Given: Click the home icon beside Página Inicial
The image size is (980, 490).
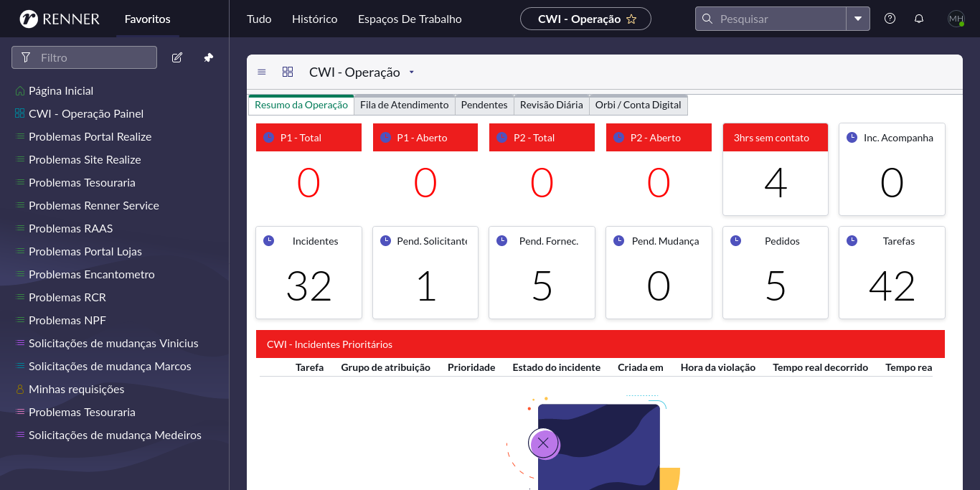Looking at the screenshot, I should coord(20,91).
